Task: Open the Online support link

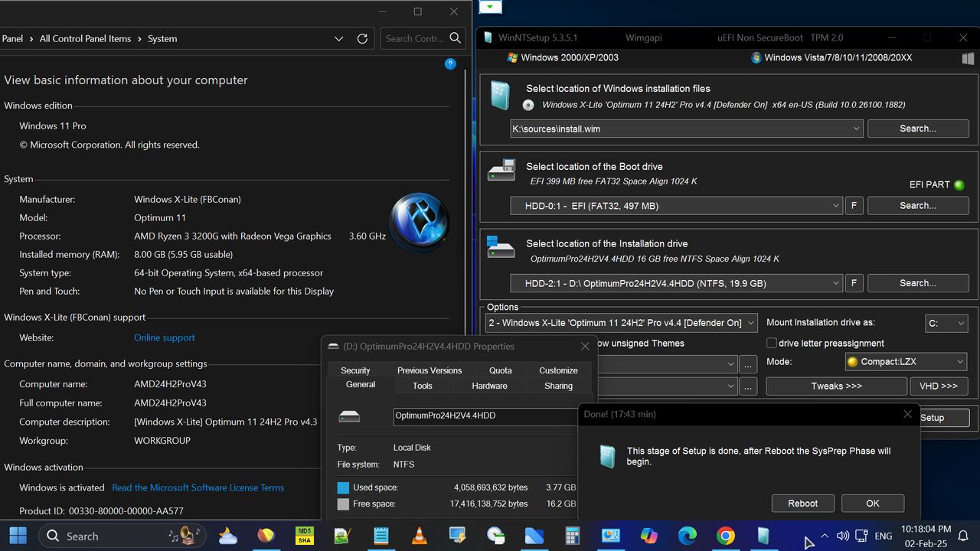Action: click(x=164, y=337)
